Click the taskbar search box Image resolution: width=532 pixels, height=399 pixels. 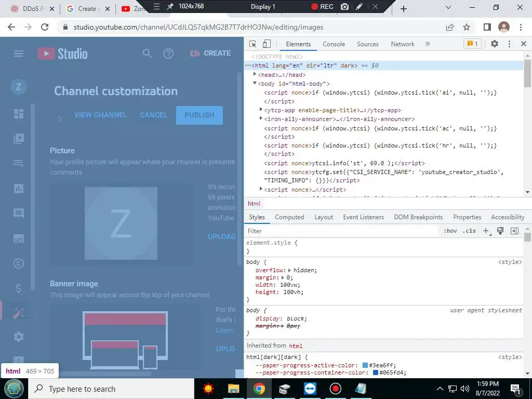pyautogui.click(x=111, y=389)
